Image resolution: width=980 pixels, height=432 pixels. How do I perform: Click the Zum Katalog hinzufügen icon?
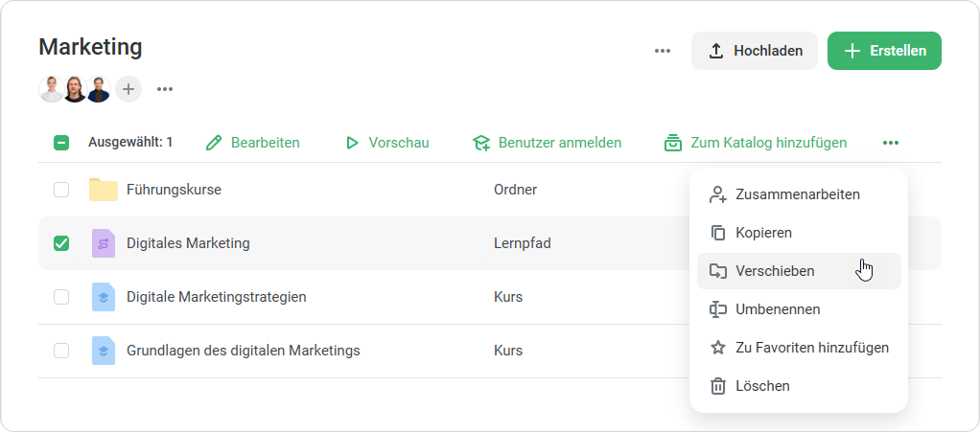673,143
